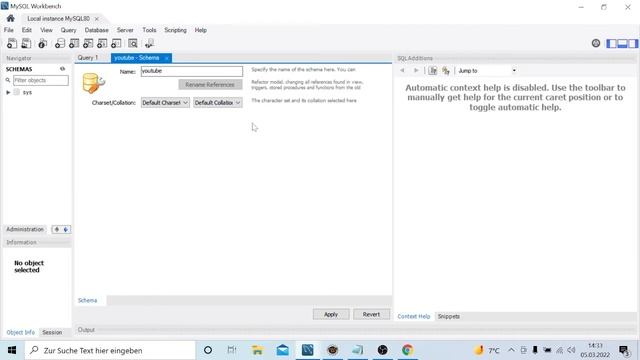Image resolution: width=640 pixels, height=360 pixels.
Task: Toggle the right sidebar panel visibility
Action: [632, 43]
